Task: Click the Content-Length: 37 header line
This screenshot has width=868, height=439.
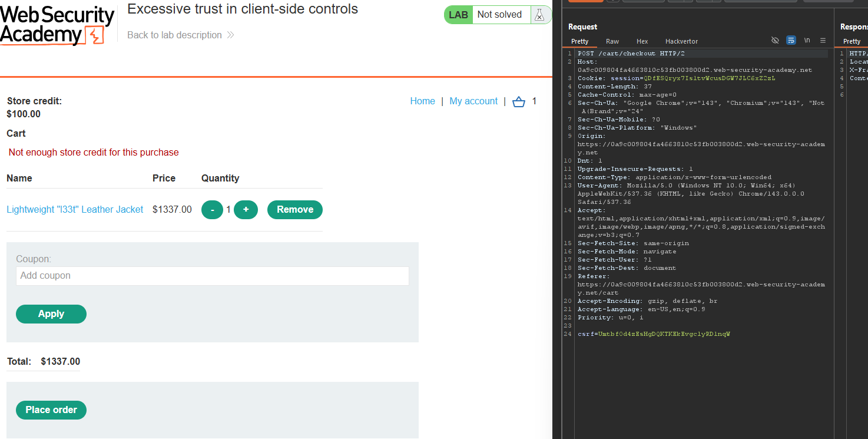Action: (615, 87)
